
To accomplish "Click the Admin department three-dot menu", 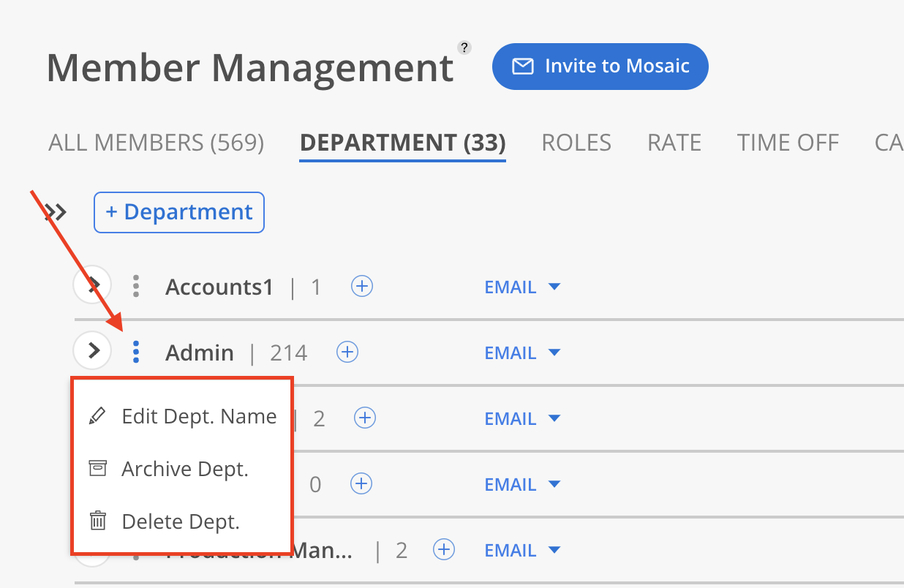I will click(x=136, y=352).
